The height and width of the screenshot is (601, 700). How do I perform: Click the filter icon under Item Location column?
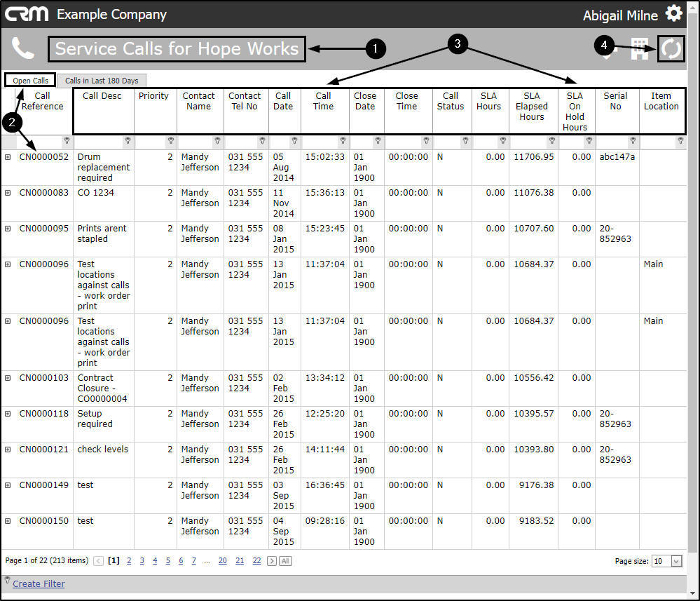[680, 141]
